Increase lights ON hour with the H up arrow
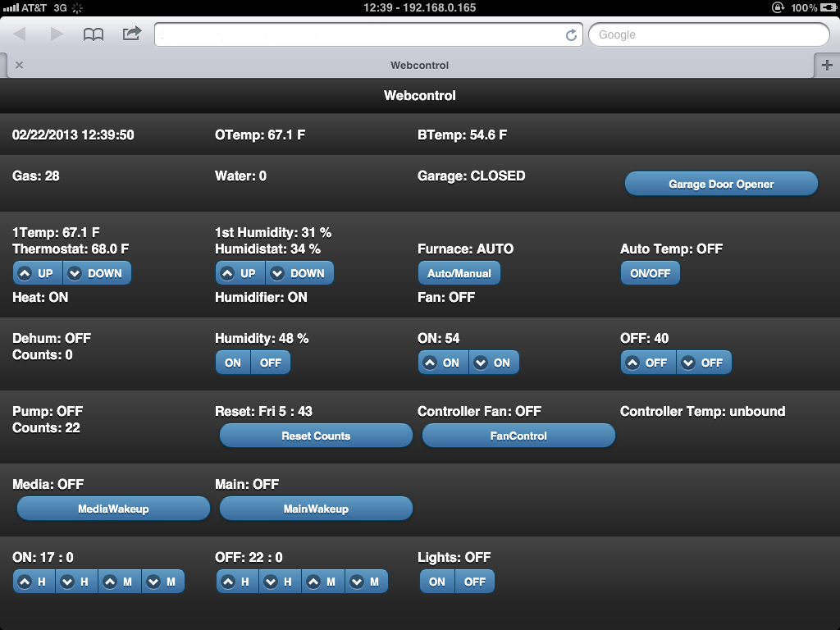The image size is (840, 630). (x=33, y=581)
